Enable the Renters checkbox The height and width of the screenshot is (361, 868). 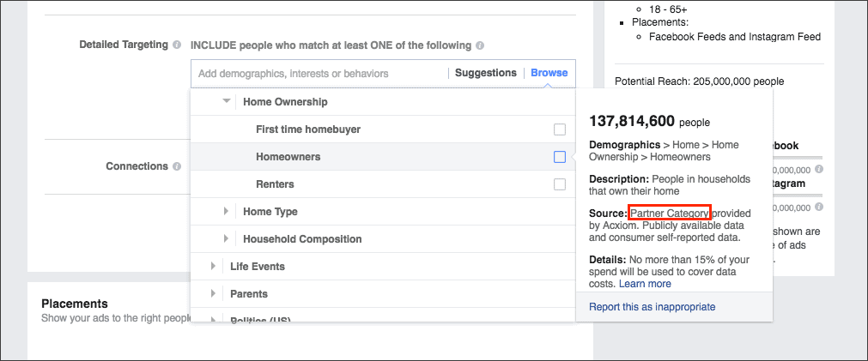(560, 184)
